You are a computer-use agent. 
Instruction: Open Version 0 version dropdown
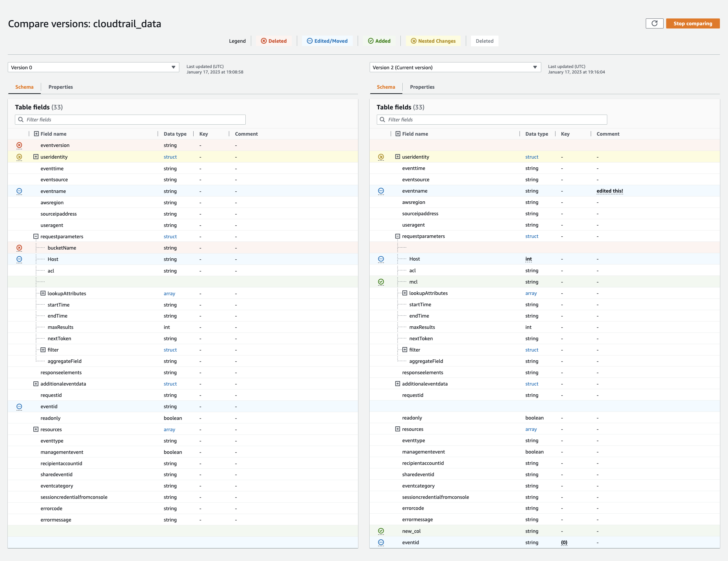pyautogui.click(x=93, y=67)
